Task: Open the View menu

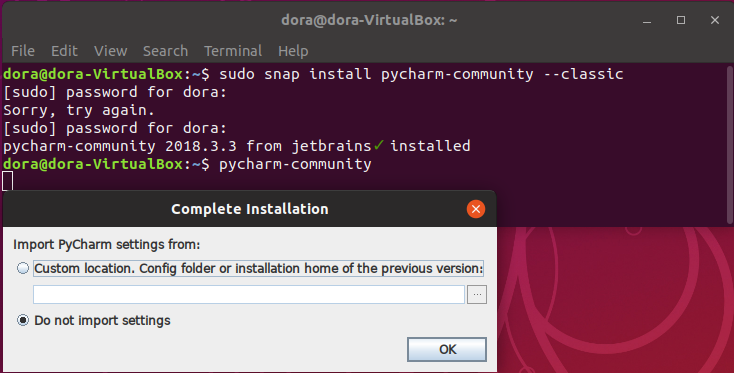Action: 110,51
